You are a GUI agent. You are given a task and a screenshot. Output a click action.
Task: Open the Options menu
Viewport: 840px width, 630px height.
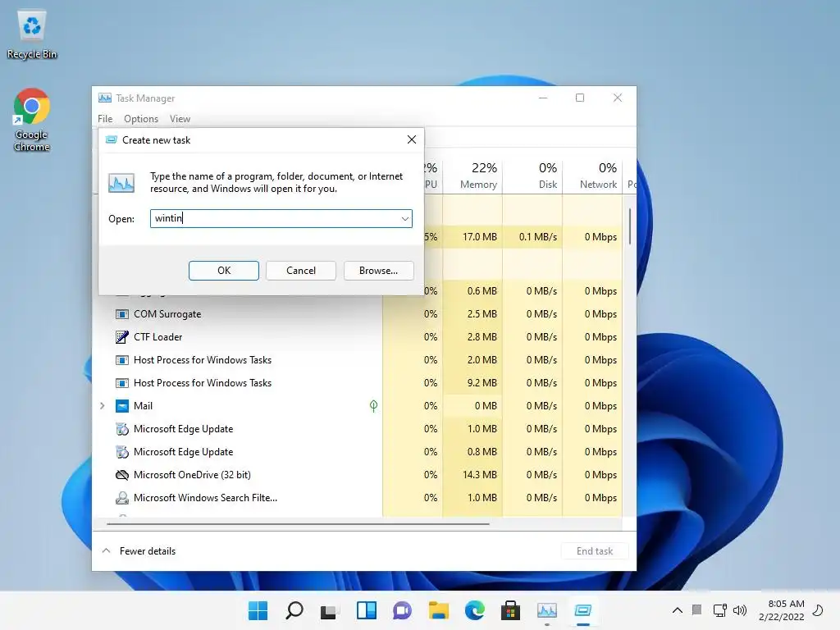(x=141, y=119)
